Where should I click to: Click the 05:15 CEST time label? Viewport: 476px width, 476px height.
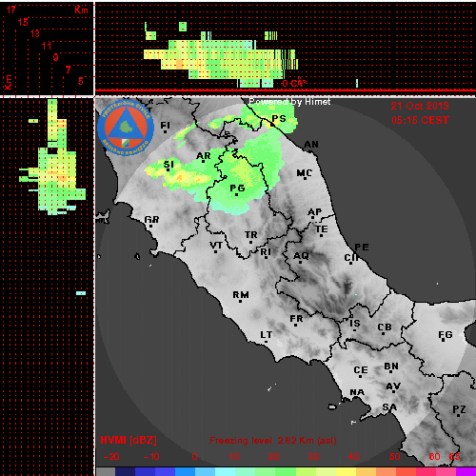[x=420, y=120]
